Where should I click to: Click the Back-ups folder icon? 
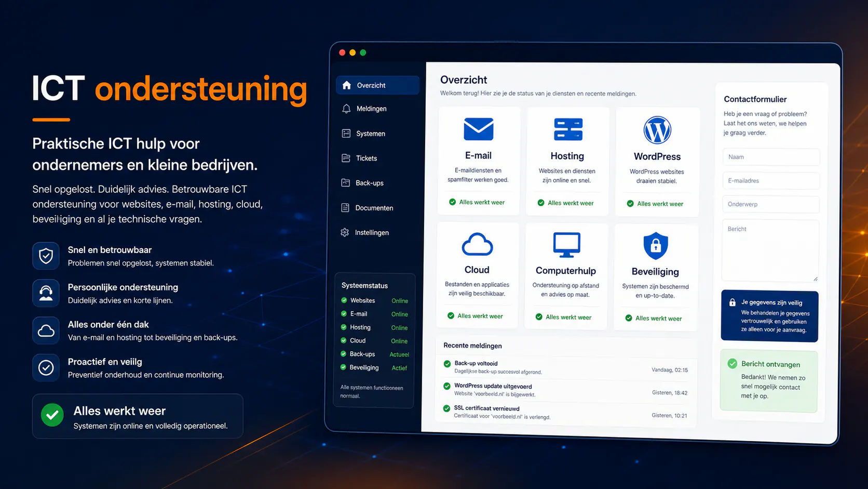coord(345,183)
